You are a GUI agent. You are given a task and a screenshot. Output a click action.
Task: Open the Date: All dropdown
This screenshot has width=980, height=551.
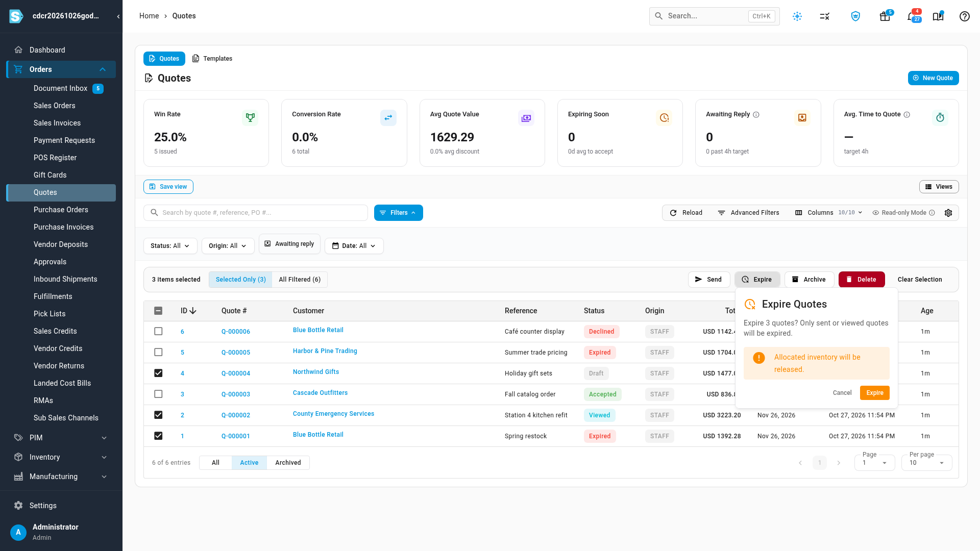pos(354,246)
